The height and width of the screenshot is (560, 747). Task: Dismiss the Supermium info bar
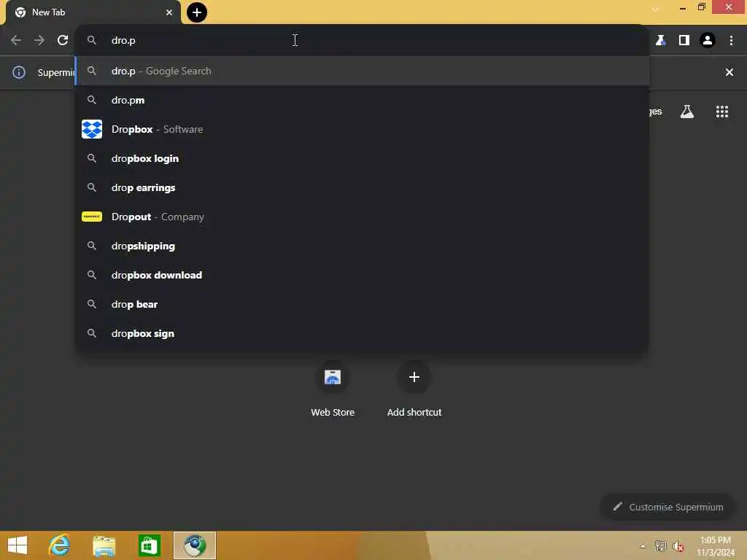point(729,72)
